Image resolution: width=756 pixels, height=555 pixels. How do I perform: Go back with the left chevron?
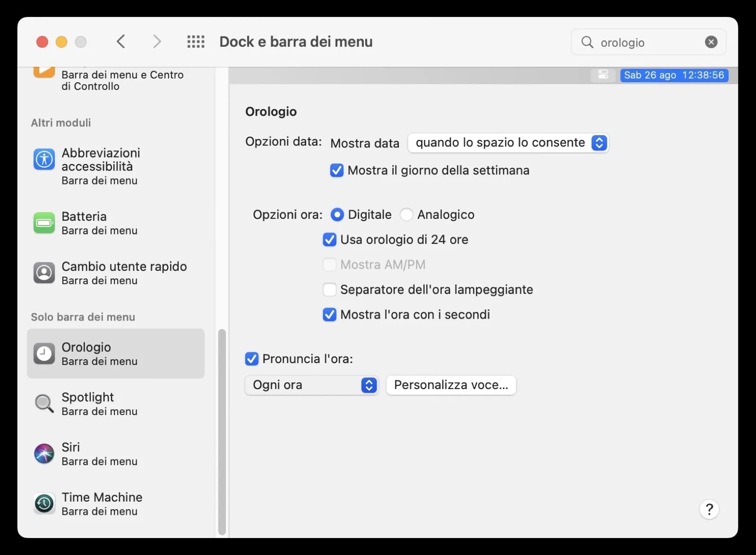[121, 42]
